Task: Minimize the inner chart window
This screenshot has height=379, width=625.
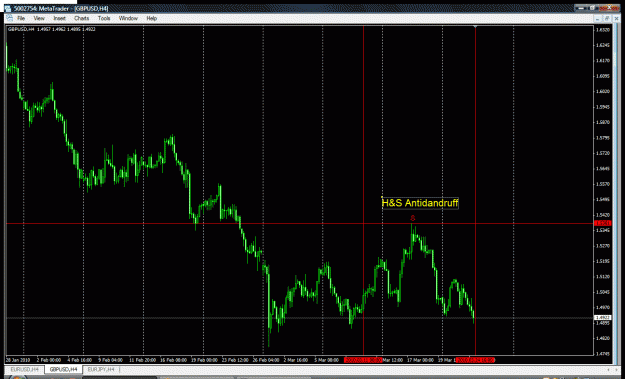Action: tap(598, 18)
